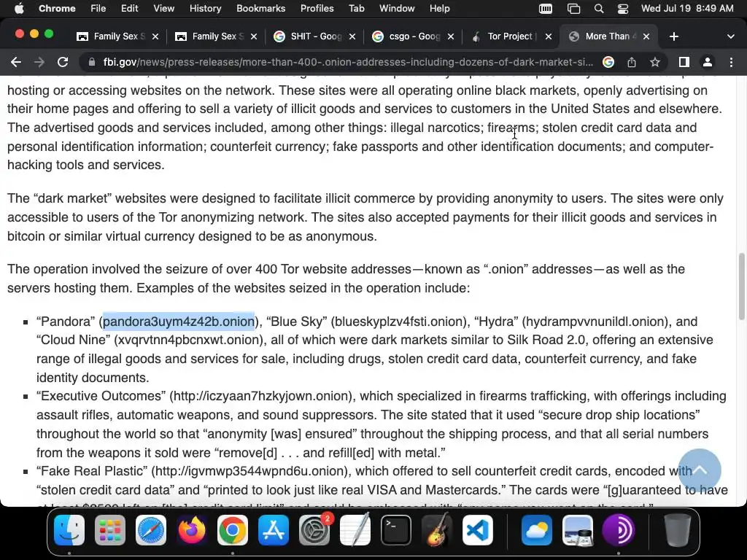This screenshot has width=747, height=560.
Task: Close the Tor Project tab
Action: click(549, 36)
